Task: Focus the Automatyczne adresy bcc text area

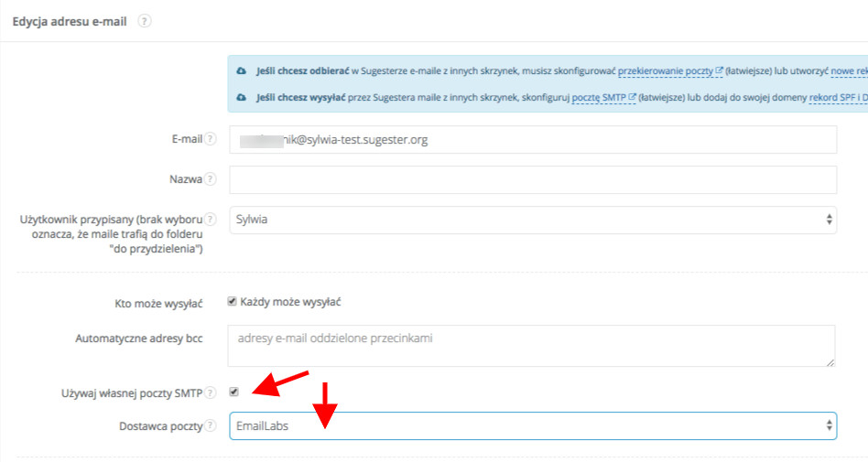Action: [532, 346]
